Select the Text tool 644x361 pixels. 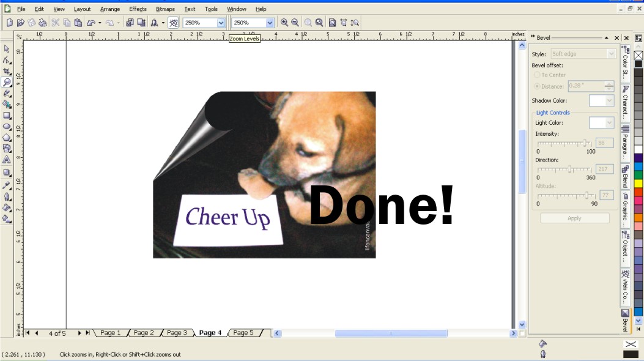coord(8,160)
